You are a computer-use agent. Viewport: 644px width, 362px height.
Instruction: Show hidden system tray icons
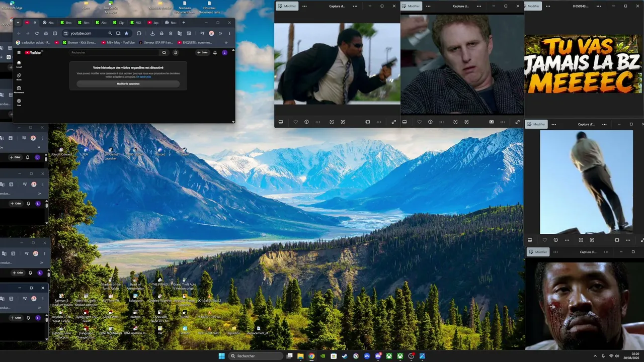(x=595, y=356)
